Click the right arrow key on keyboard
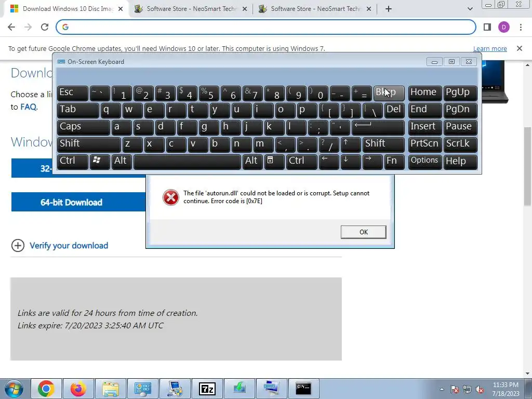 373,161
